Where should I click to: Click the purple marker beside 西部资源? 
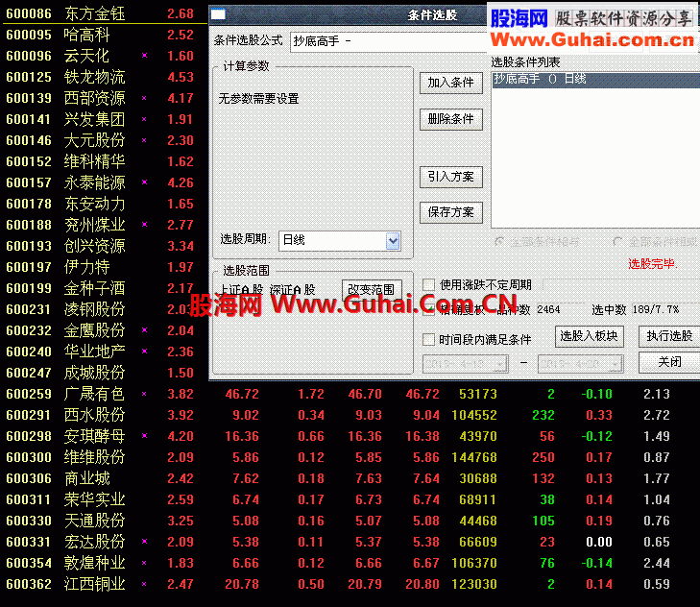(144, 98)
